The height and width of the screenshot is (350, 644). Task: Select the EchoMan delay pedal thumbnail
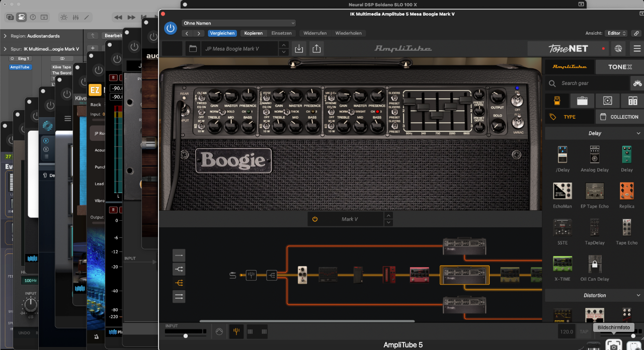(562, 191)
